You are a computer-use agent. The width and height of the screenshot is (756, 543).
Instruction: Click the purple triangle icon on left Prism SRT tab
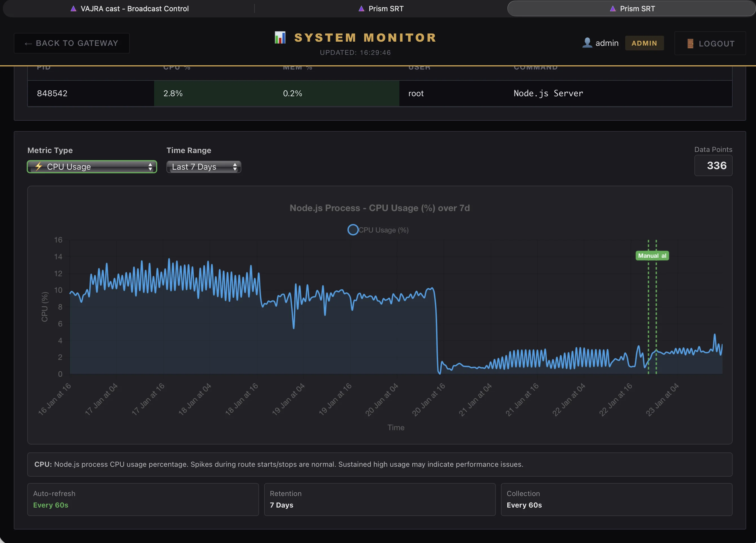[361, 8]
